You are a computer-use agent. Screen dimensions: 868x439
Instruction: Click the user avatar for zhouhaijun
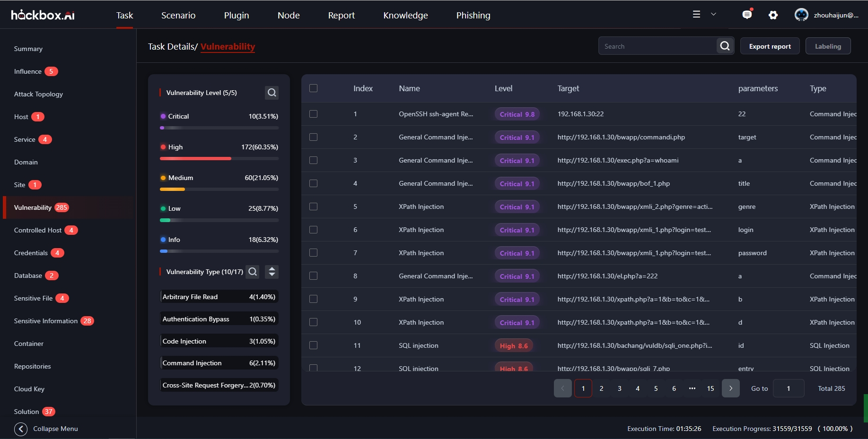[801, 15]
